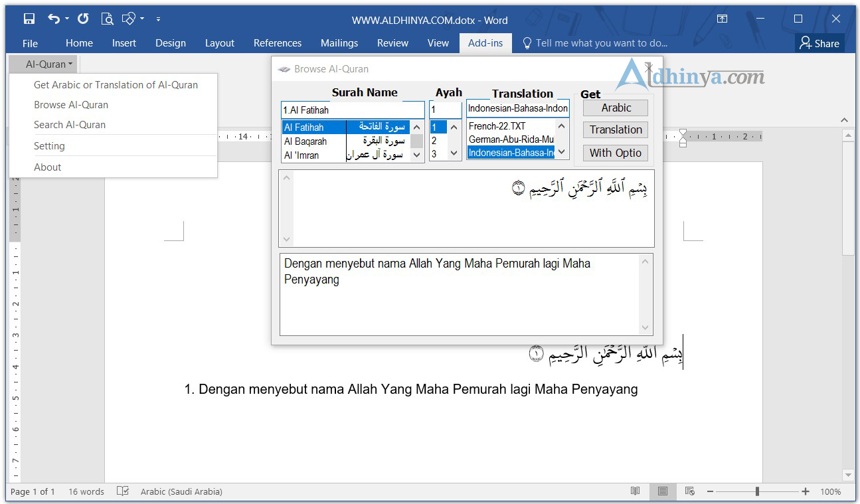Choose Search Al-Quran menu item

pyautogui.click(x=70, y=125)
